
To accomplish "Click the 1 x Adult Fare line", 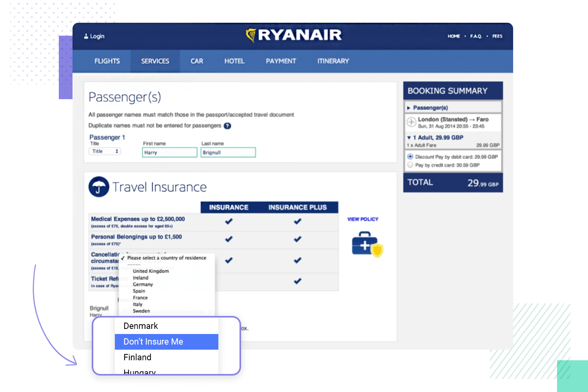I will [453, 145].
